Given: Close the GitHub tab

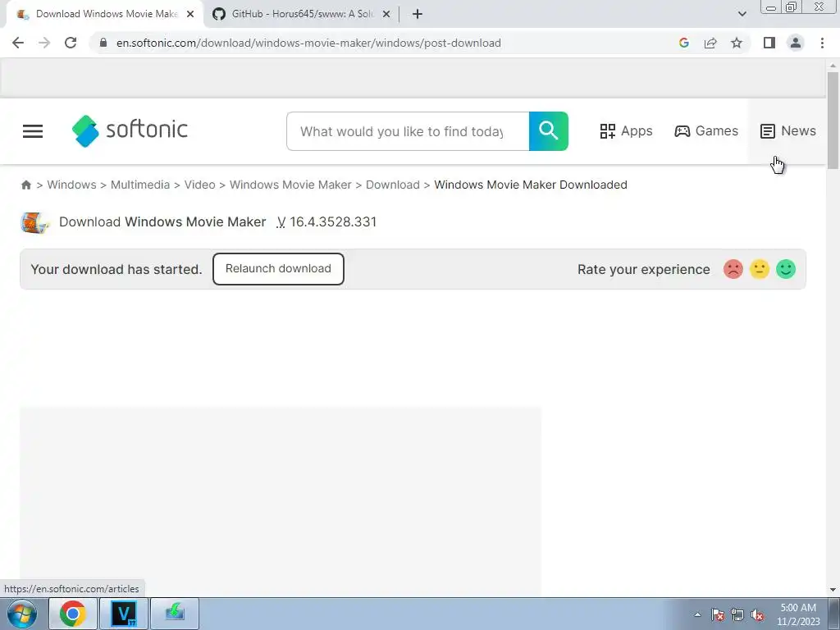Looking at the screenshot, I should (x=386, y=15).
